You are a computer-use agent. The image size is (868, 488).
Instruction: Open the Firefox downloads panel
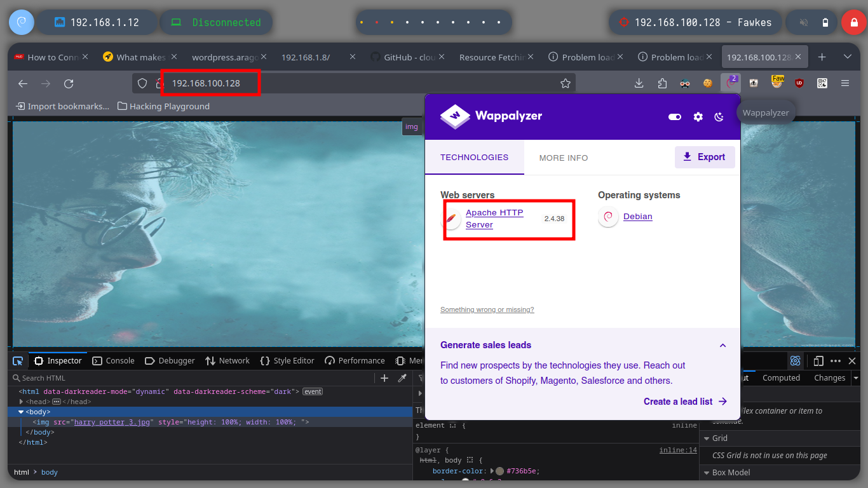pos(639,83)
